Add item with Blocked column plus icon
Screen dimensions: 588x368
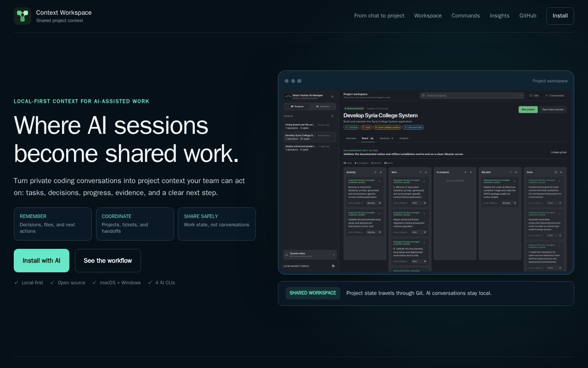515,172
